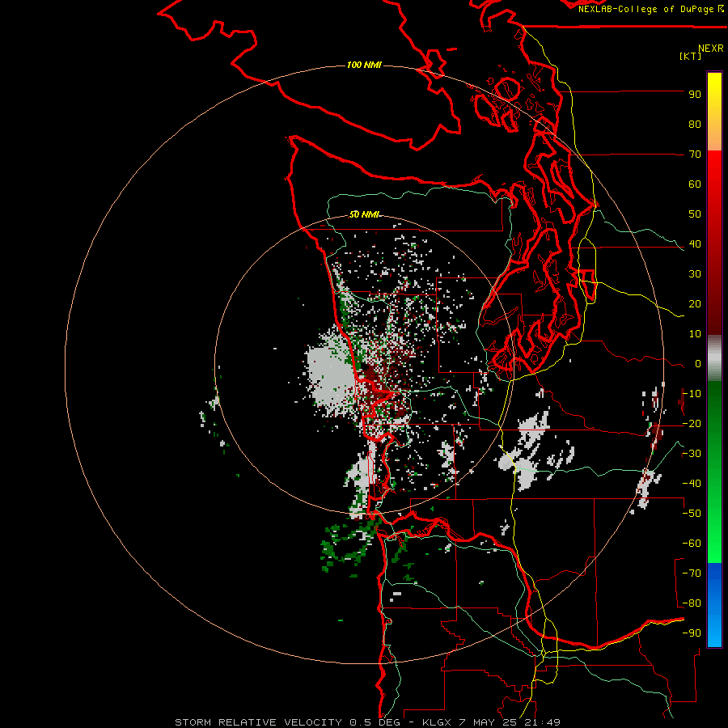Click the positive 30 knot scale label
Viewport: 728px width, 728px height.
click(695, 274)
